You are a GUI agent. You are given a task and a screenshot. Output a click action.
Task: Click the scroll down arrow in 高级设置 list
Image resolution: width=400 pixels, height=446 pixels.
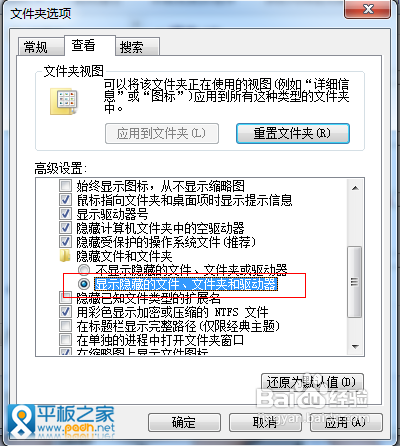tap(355, 347)
